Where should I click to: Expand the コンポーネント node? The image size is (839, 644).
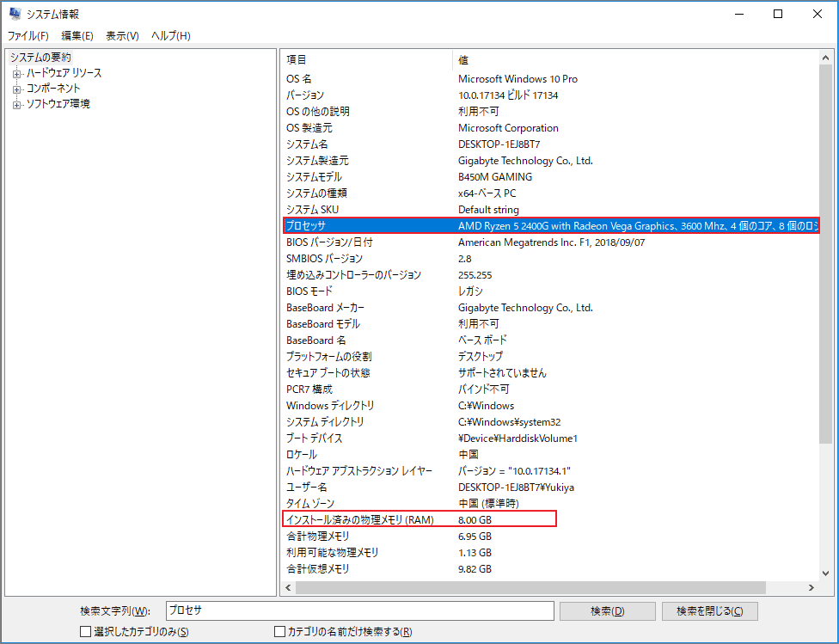16,90
